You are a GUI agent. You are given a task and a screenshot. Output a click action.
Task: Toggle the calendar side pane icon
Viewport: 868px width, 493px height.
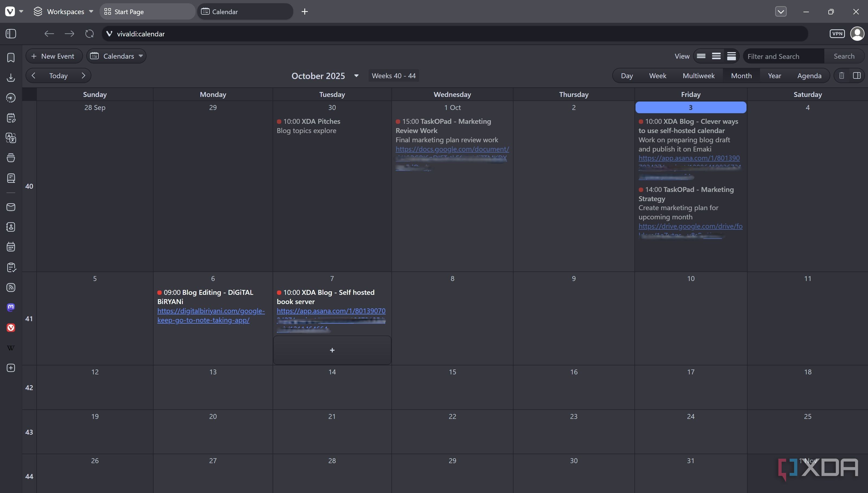coord(857,75)
